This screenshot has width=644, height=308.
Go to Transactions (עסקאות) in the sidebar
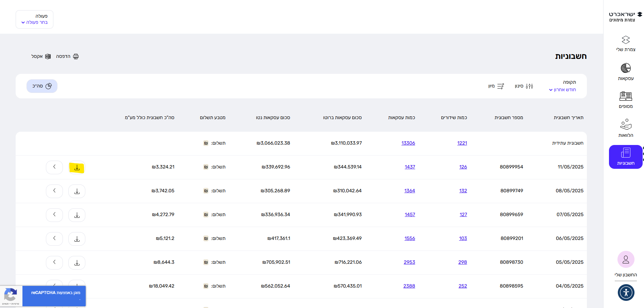point(626,72)
